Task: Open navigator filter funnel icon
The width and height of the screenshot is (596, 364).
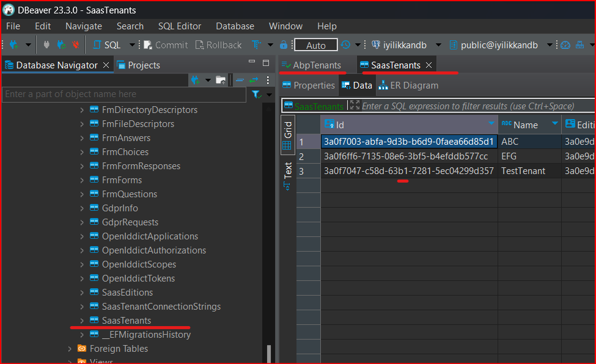Action: [x=257, y=94]
